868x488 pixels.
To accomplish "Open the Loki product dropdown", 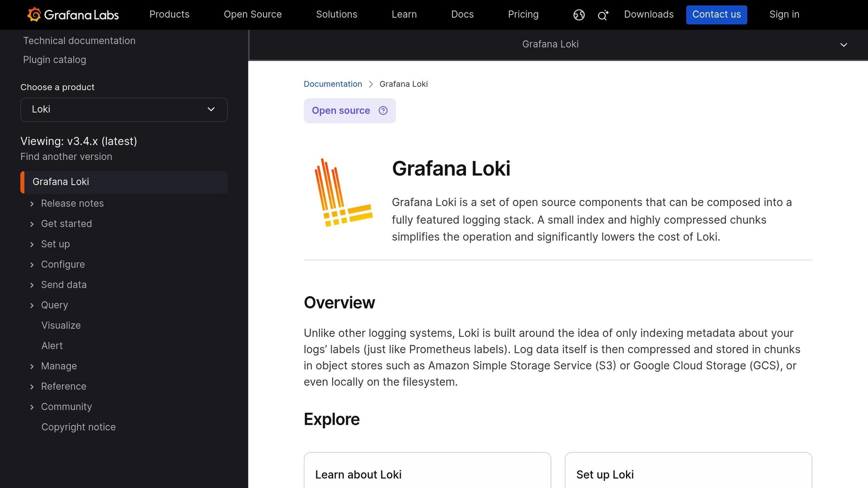I will point(124,109).
